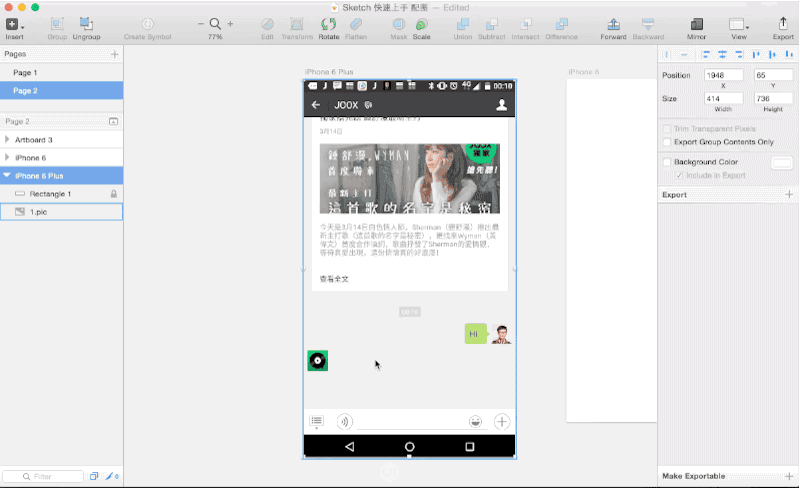The image size is (800, 488).
Task: Apply Union boolean operation
Action: pyautogui.click(x=463, y=24)
